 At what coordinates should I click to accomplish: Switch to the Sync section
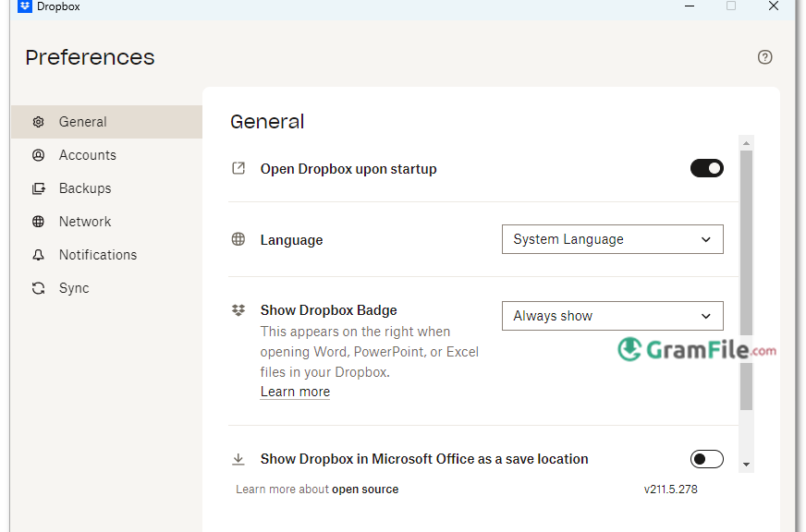click(106, 288)
